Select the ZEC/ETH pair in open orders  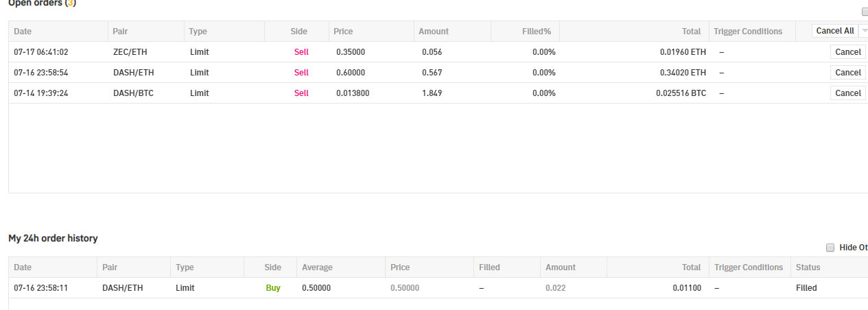pos(129,52)
